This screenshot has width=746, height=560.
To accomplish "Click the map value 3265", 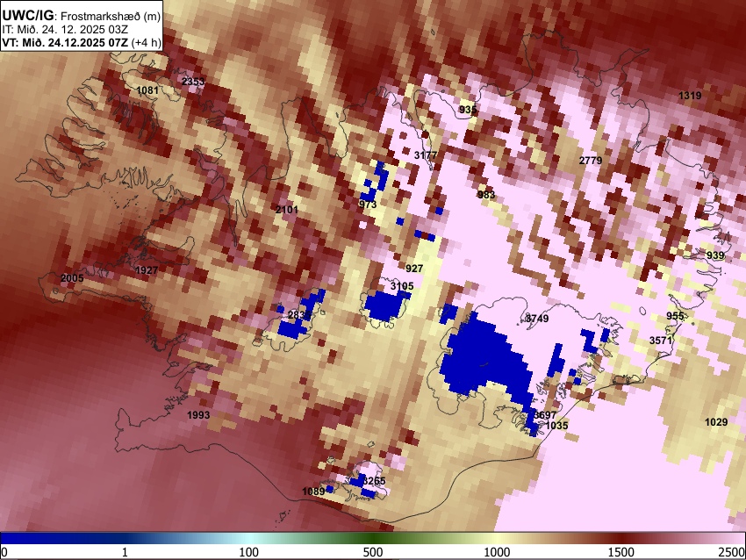I will [374, 481].
